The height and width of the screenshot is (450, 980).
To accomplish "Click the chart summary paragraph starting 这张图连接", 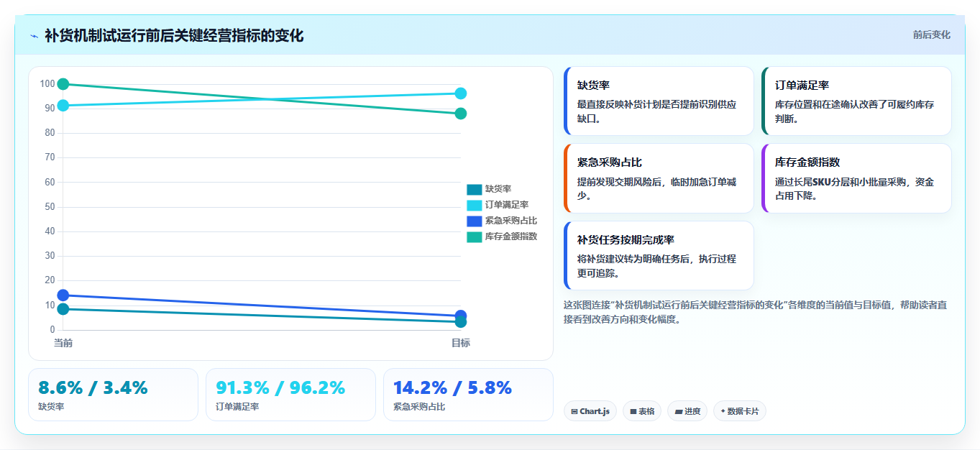I will (756, 312).
